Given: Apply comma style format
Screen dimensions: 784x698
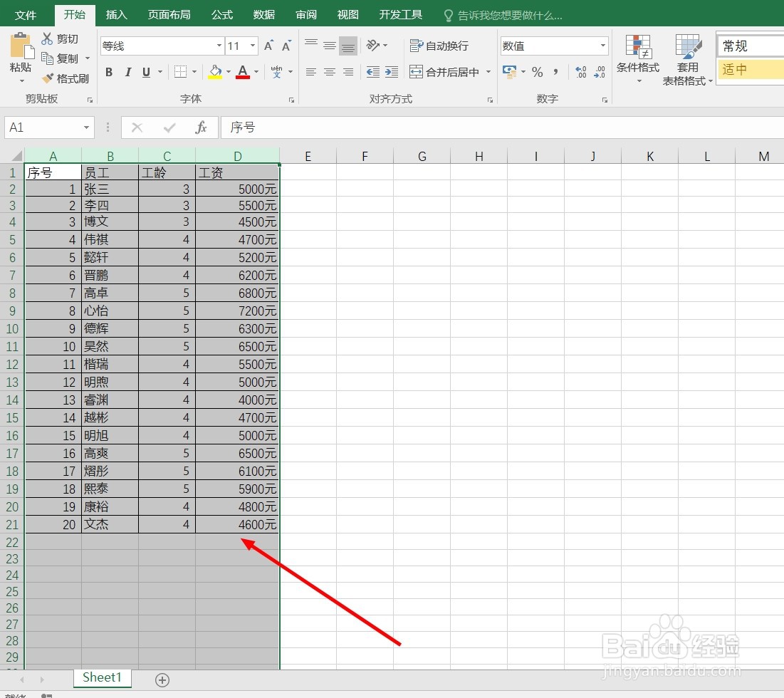Looking at the screenshot, I should (555, 72).
